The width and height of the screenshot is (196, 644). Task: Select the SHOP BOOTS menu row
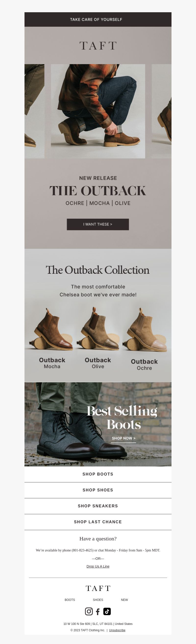98,474
